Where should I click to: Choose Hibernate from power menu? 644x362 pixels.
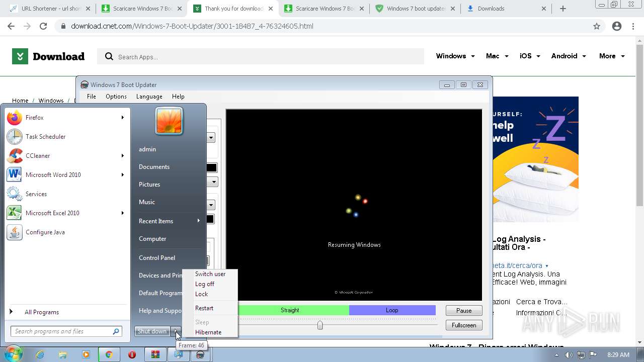pyautogui.click(x=208, y=332)
